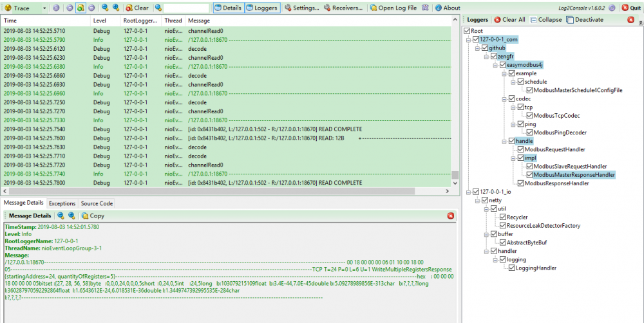
Task: Click the round icon next to Log2Console version
Action: (x=612, y=8)
